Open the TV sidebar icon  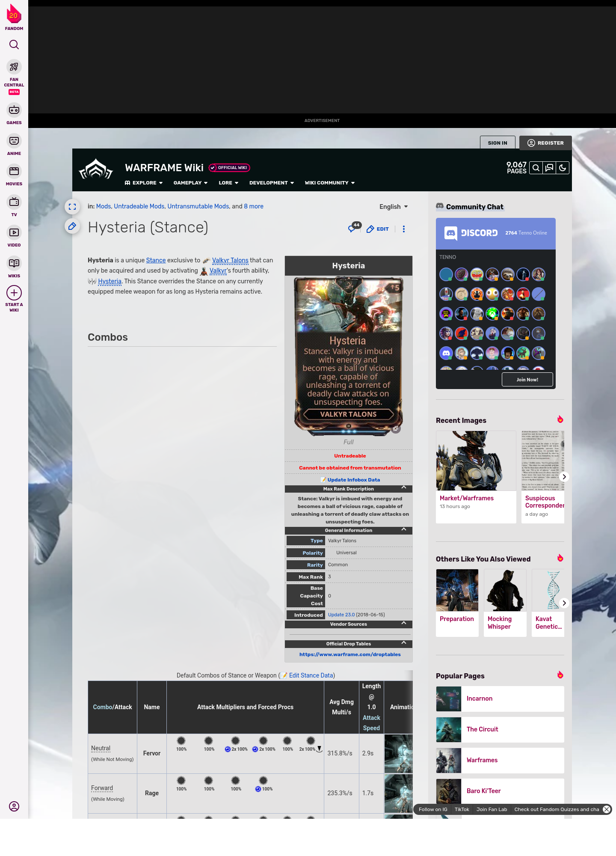[x=14, y=202]
